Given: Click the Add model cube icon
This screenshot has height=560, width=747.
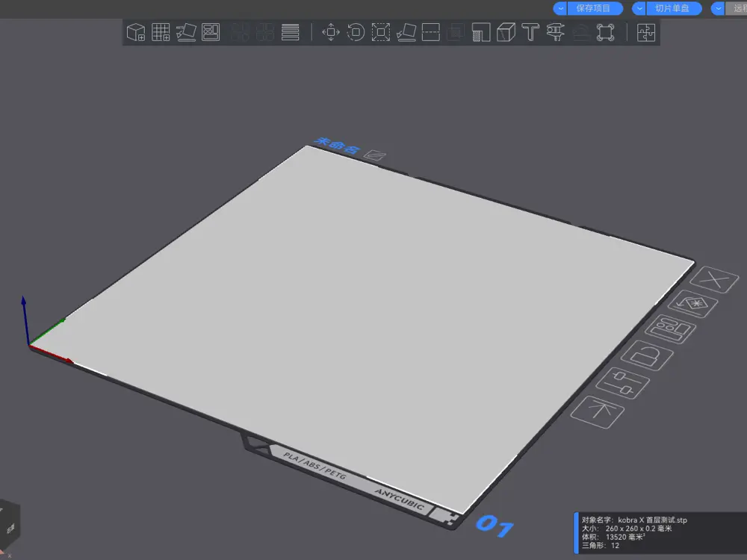Looking at the screenshot, I should pyautogui.click(x=136, y=32).
